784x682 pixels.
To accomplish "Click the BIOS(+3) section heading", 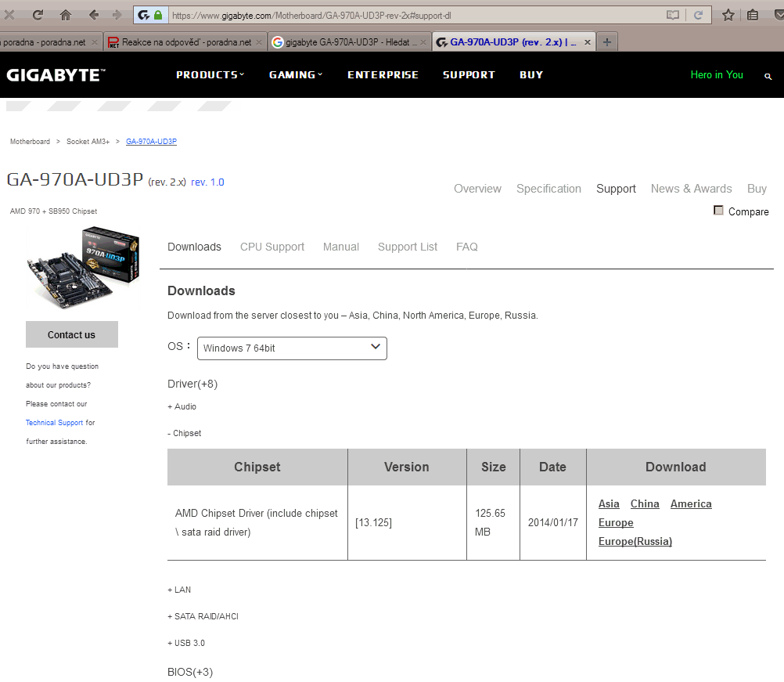I will pyautogui.click(x=190, y=672).
